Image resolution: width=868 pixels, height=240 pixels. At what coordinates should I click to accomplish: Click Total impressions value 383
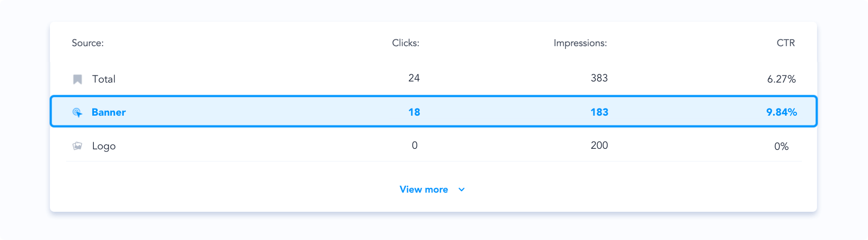[x=599, y=78]
